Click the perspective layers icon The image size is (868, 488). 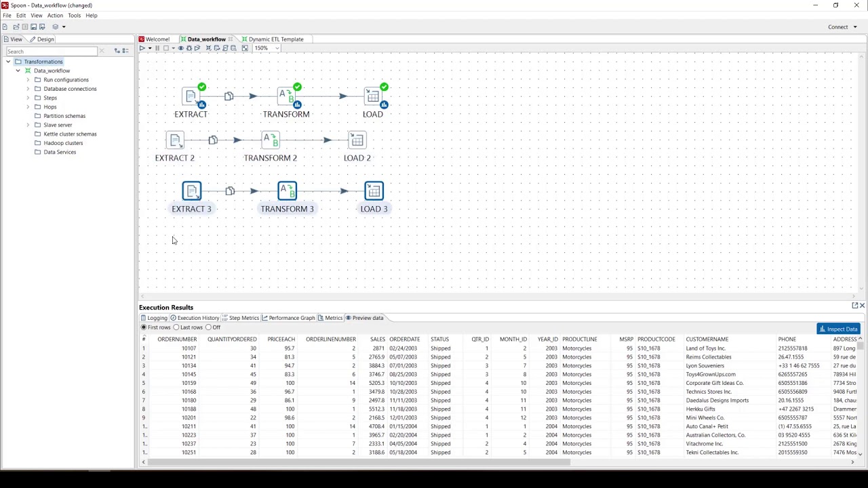56,26
